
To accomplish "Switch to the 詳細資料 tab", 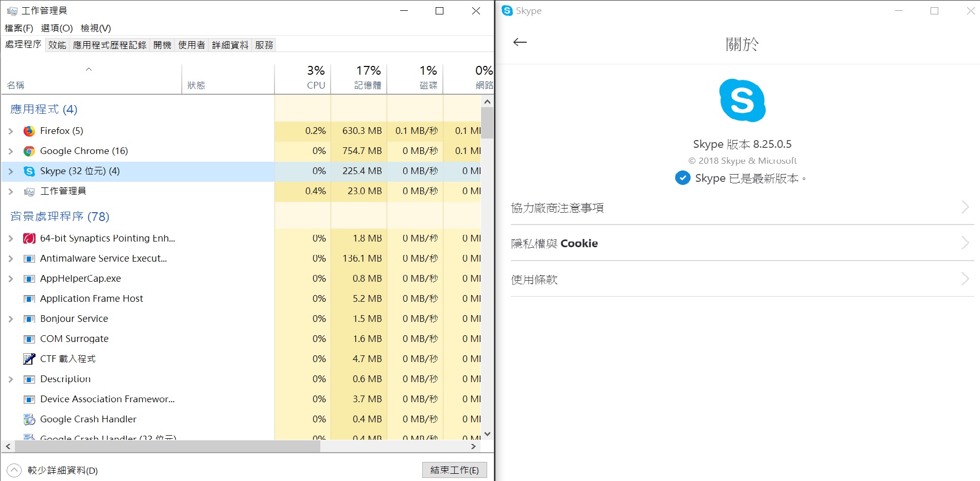I will (230, 45).
